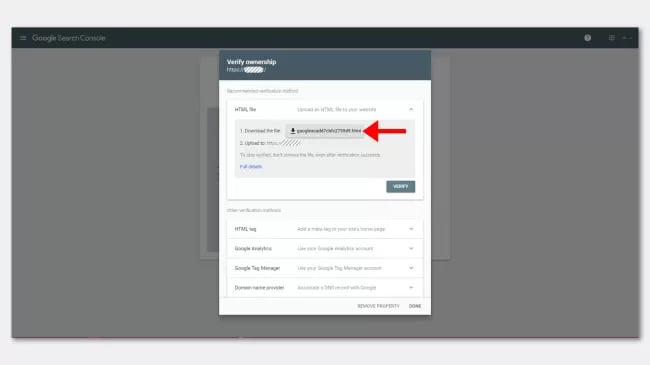Click DONE to close the dialog
Image resolution: width=650 pixels, height=365 pixels.
[415, 306]
